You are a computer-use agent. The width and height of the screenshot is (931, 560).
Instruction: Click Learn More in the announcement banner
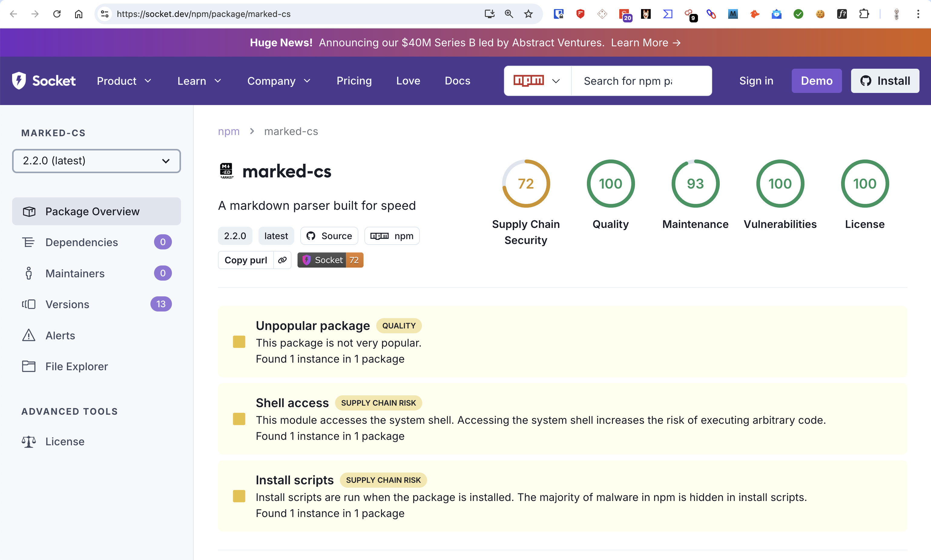[646, 43]
